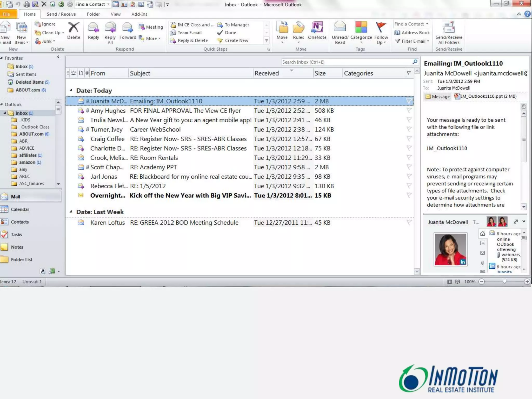Collapse the Date: Today group
The height and width of the screenshot is (399, 532).
71,90
